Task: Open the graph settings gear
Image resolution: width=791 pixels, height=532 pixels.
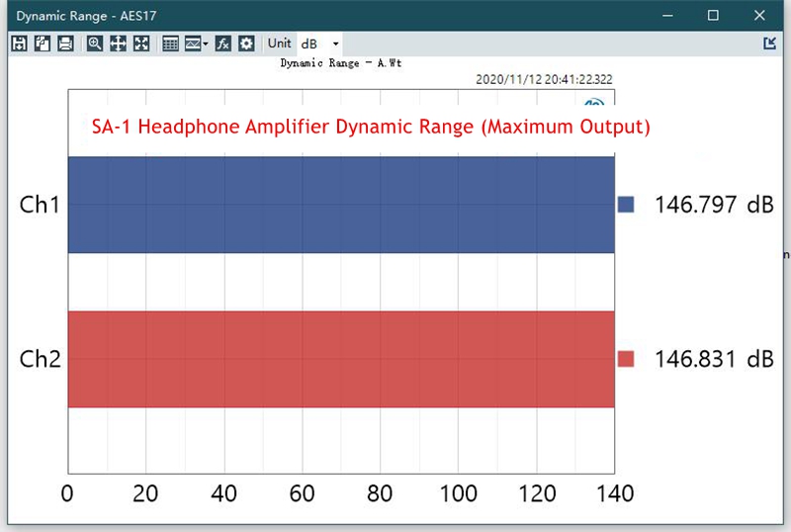Action: coord(246,44)
